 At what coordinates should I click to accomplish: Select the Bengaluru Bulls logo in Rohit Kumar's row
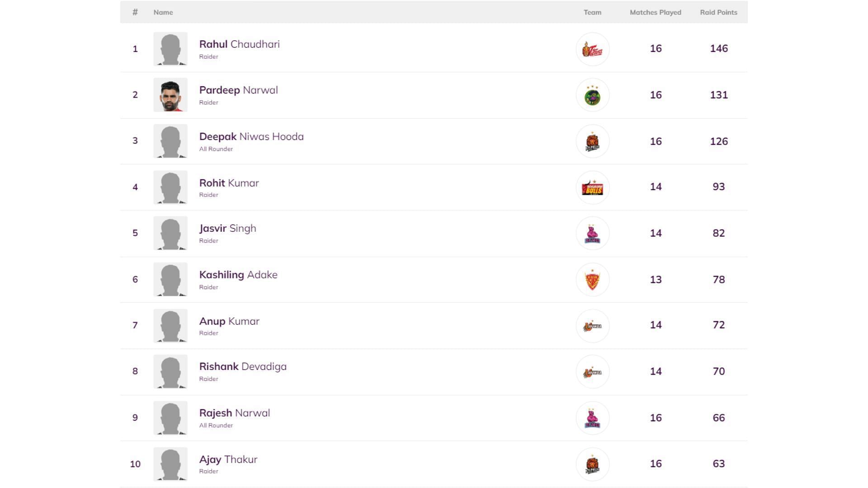592,188
